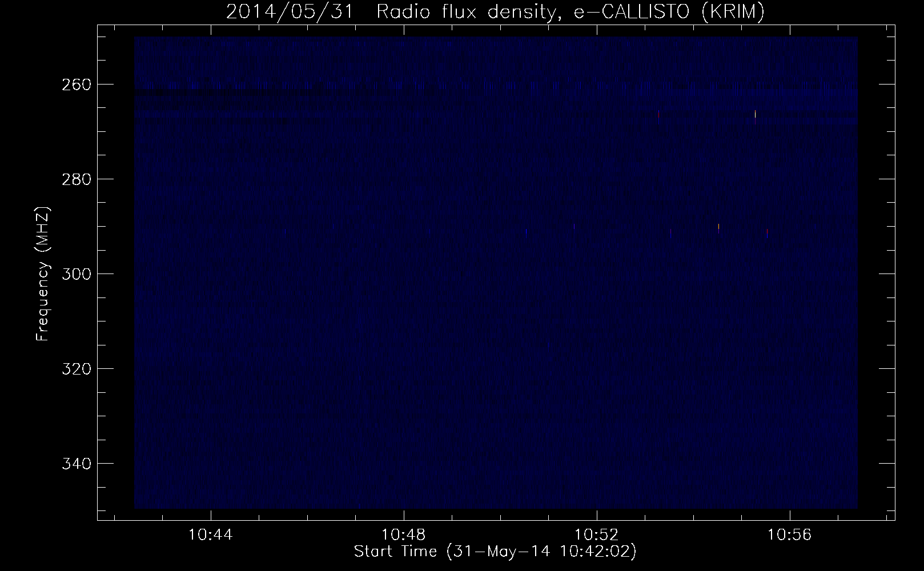Screen dimensions: 924x571
Task: Click the bright orange spike near 266 MHz
Action: 755,115
